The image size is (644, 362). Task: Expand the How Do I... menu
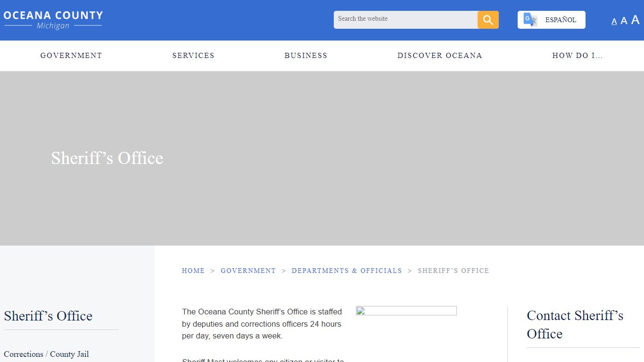[577, 56]
